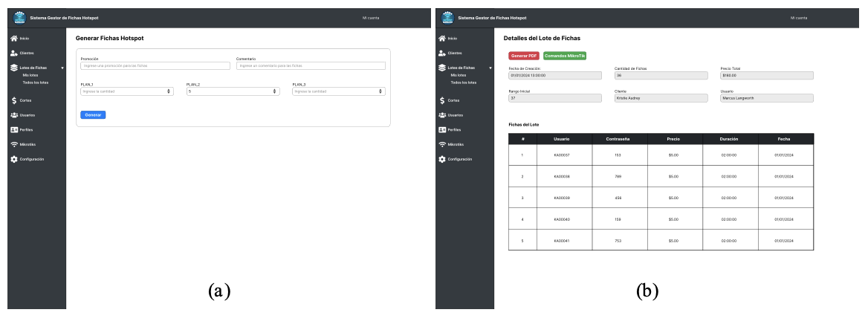Click the home icon in screenshot (a) sidebar
Screen dimensions: 868x324
pos(14,38)
